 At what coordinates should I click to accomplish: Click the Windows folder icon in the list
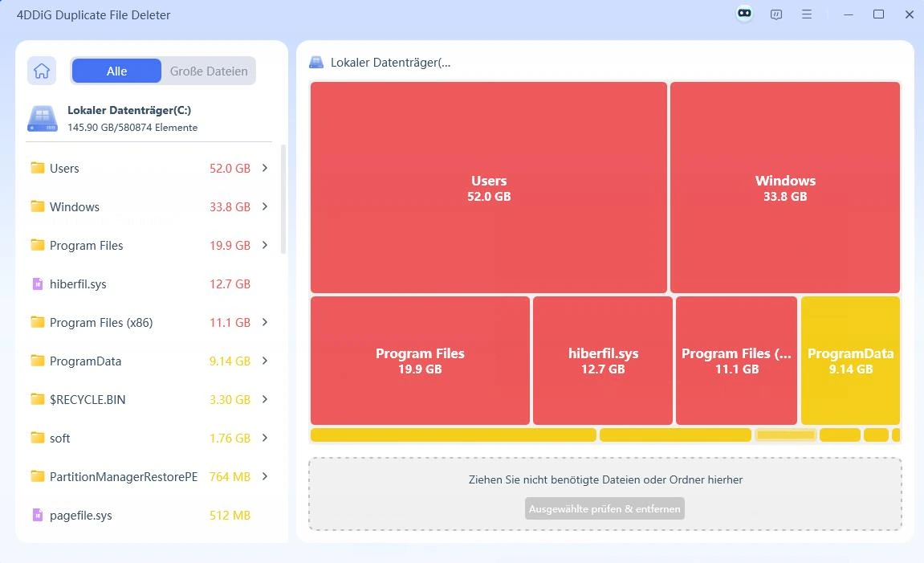(x=38, y=206)
